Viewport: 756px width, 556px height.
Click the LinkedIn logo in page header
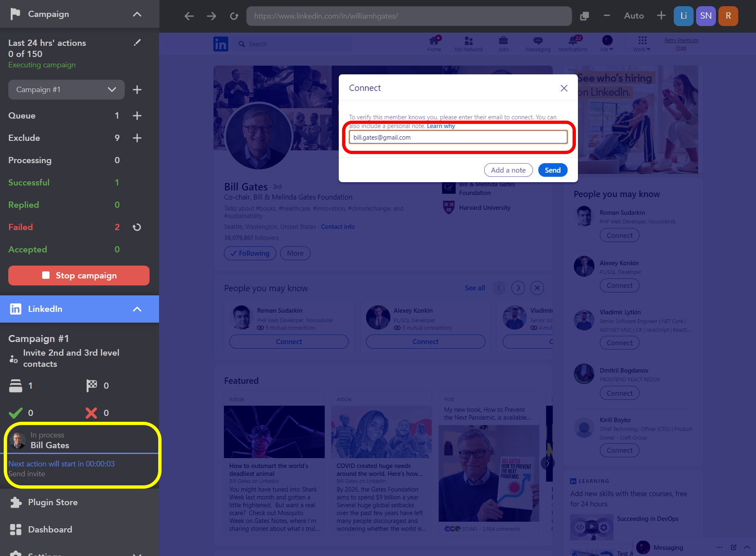[221, 44]
